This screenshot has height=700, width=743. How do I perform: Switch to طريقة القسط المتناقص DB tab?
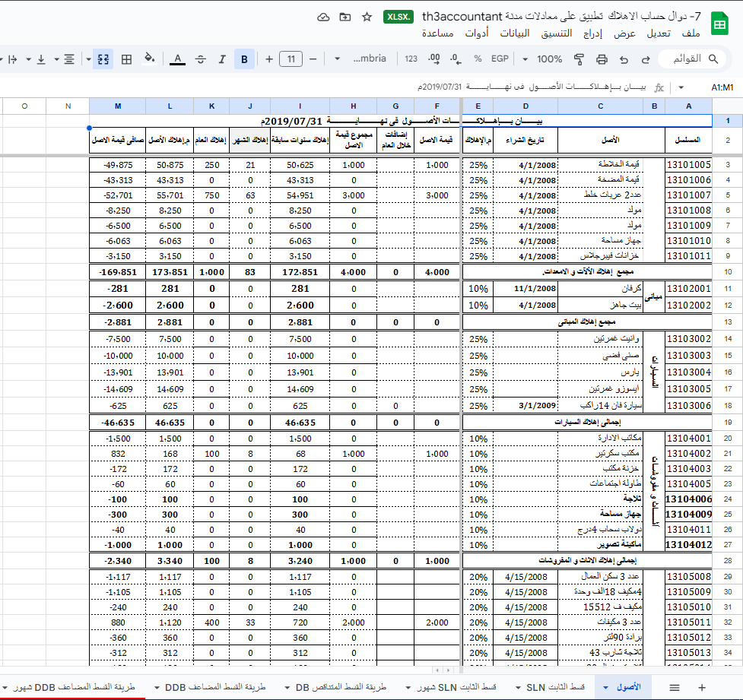[340, 687]
